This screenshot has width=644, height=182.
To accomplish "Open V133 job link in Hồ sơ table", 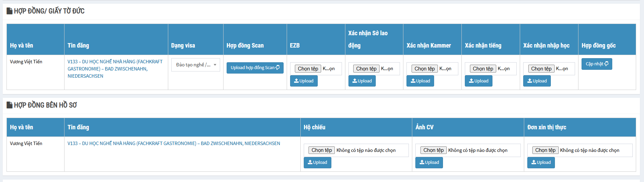I will coord(174,143).
